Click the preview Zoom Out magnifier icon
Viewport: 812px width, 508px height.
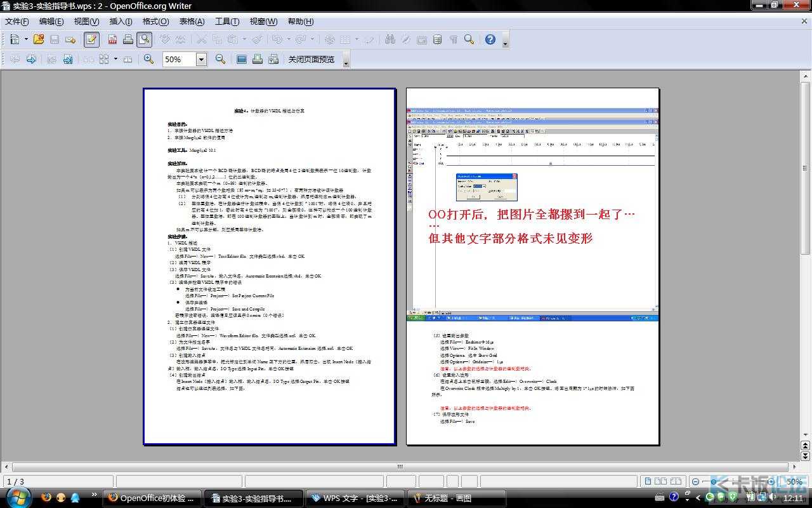pyautogui.click(x=220, y=59)
